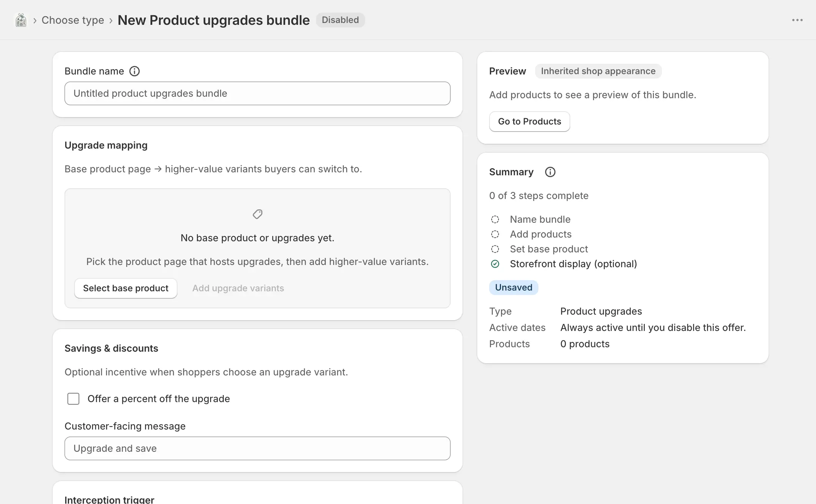Click the 'Product upgrades' type value
This screenshot has height=504, width=816.
(601, 311)
